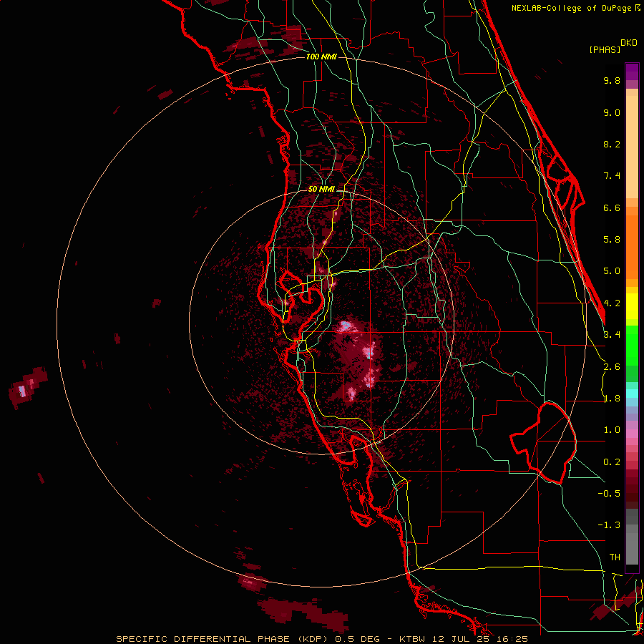Click the TH threshold label on legend

[615, 557]
